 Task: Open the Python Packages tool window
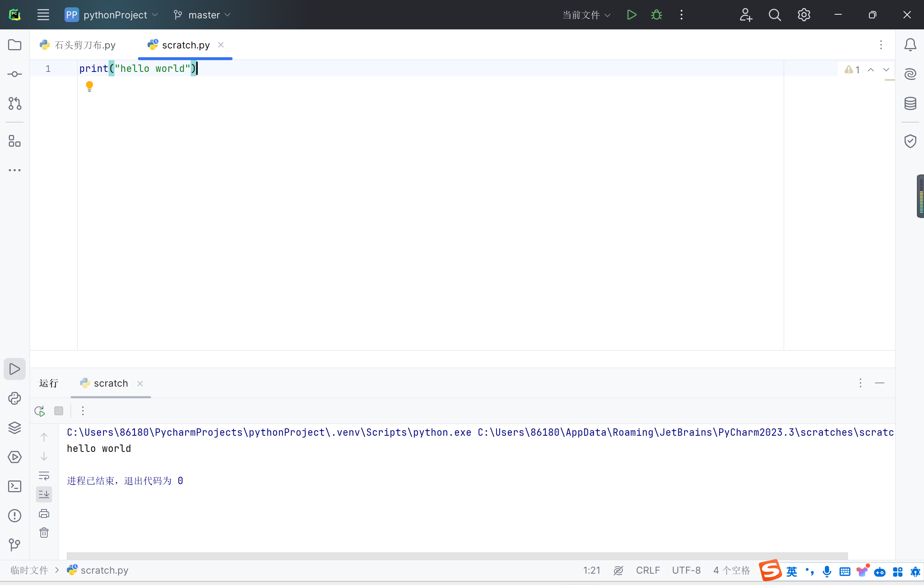pos(15,427)
